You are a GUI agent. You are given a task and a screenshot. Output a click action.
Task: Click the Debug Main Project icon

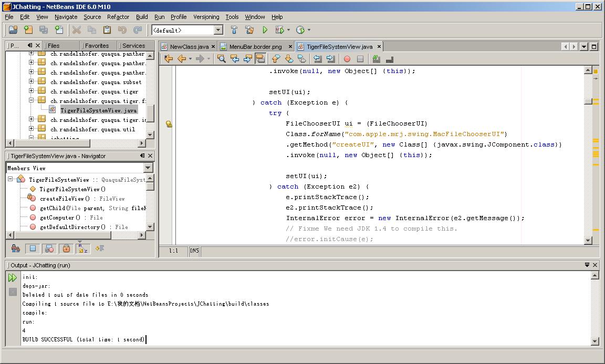click(280, 30)
